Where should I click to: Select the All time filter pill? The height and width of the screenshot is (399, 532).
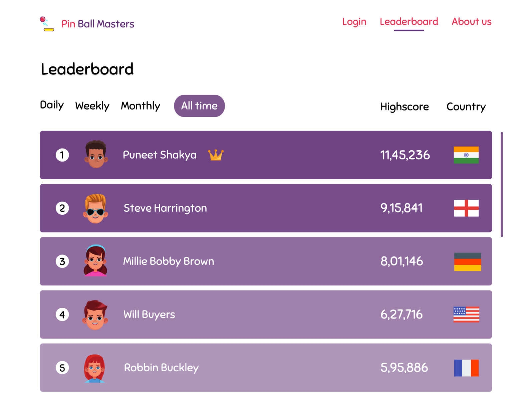point(199,106)
